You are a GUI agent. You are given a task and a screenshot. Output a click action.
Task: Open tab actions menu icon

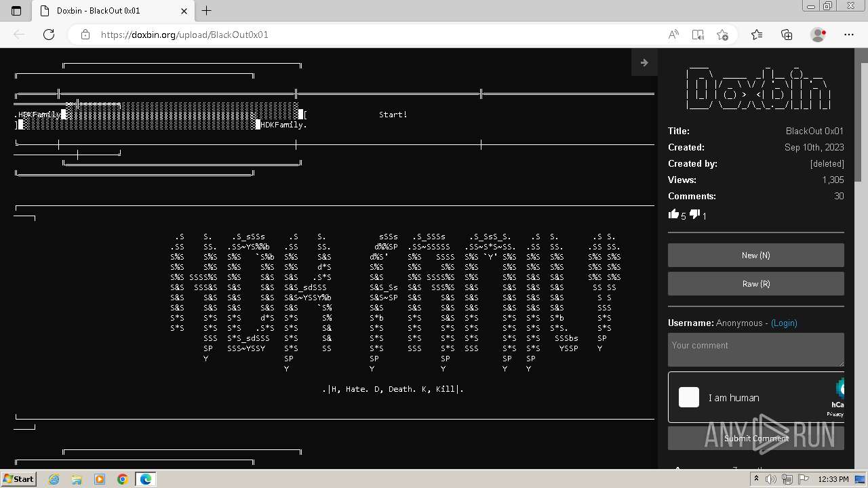pos(16,11)
